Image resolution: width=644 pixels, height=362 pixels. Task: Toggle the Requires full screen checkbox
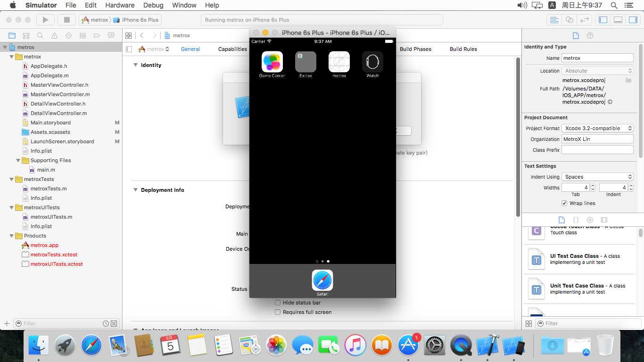pos(278,312)
